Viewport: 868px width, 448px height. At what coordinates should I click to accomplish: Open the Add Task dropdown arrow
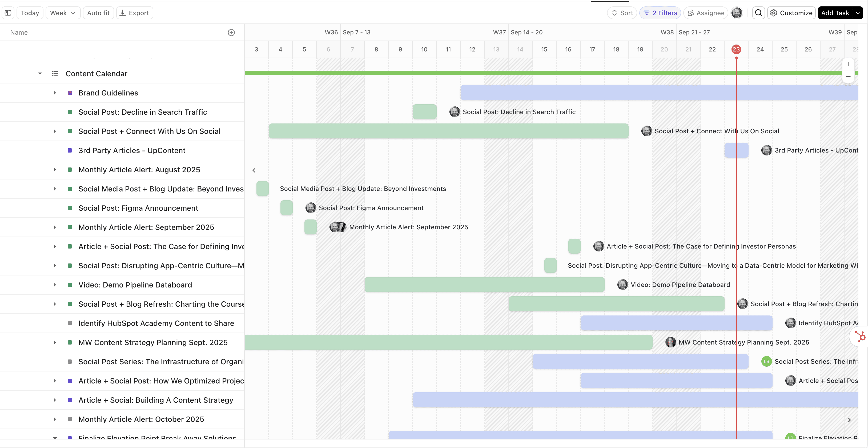point(858,13)
